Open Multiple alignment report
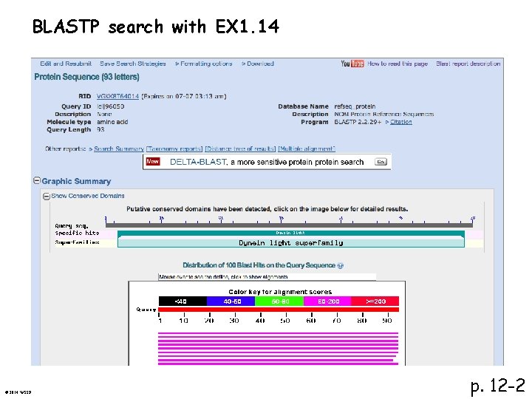532x399 pixels. tap(307, 149)
